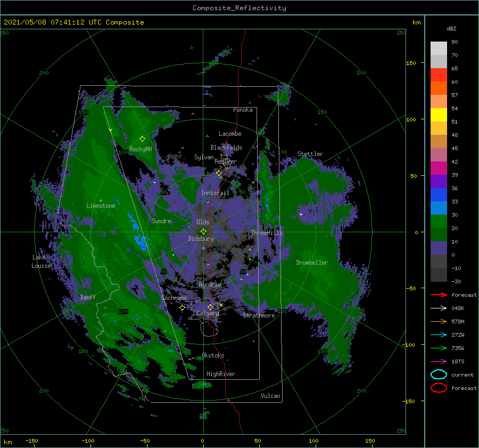
Task: Select the Stettler label
Action: [x=310, y=154]
